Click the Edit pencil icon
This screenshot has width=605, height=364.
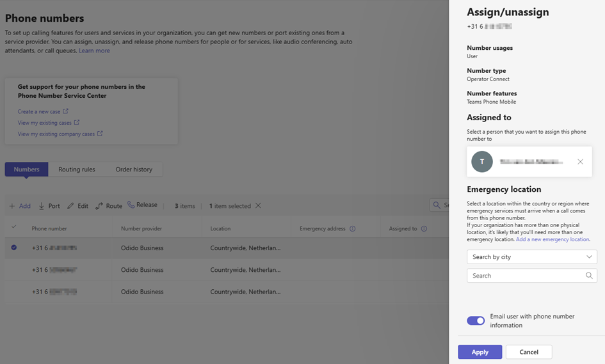71,206
